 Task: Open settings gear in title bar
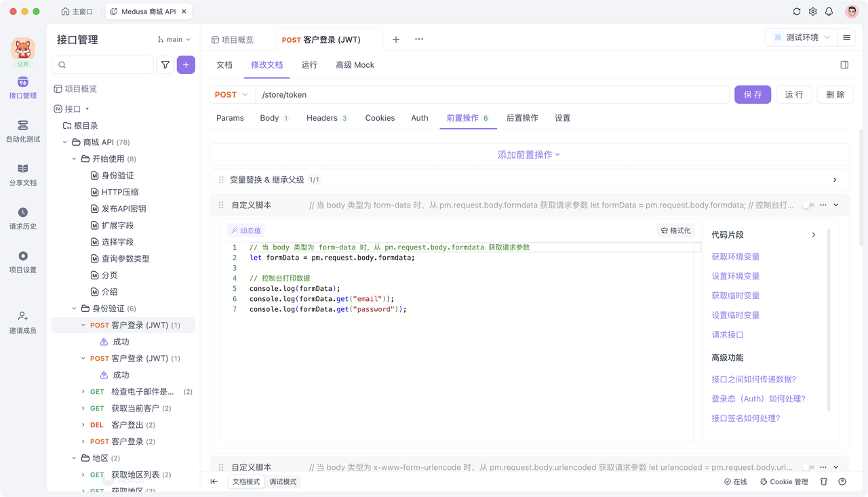point(813,12)
